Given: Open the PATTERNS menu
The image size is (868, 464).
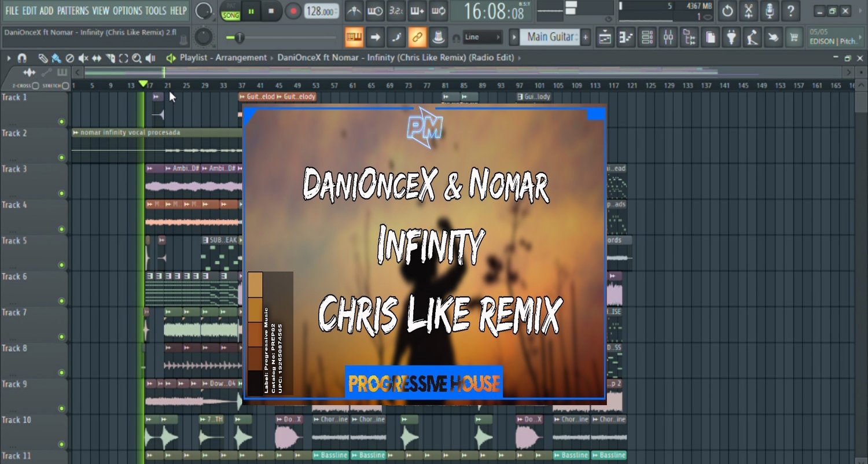Looking at the screenshot, I should (73, 10).
